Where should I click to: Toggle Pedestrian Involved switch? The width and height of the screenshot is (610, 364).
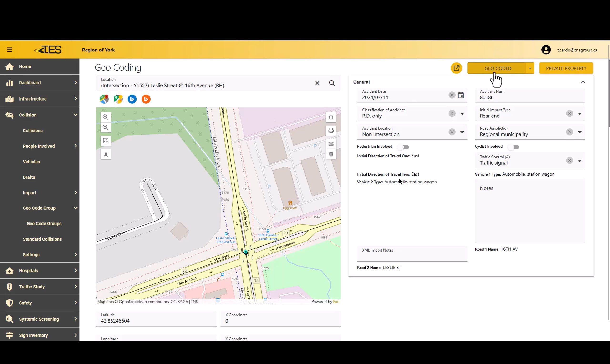pos(403,147)
